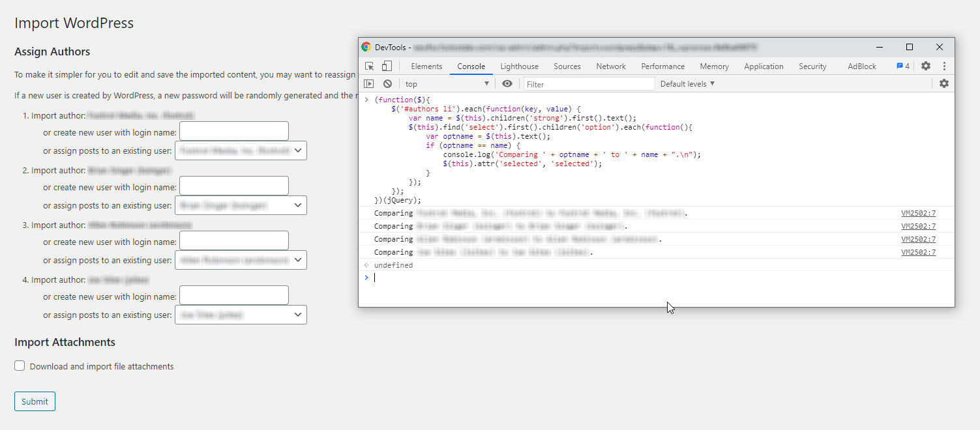Enable Download and import file attachments
Screen dimensions: 980x430
(x=20, y=366)
